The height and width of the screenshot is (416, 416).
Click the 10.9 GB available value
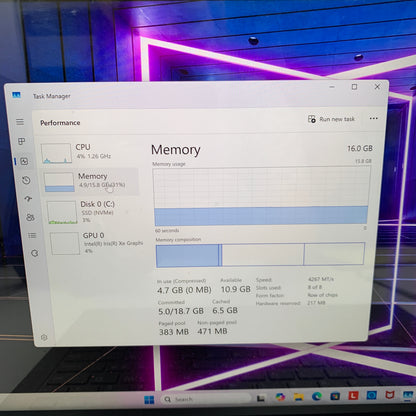click(235, 289)
